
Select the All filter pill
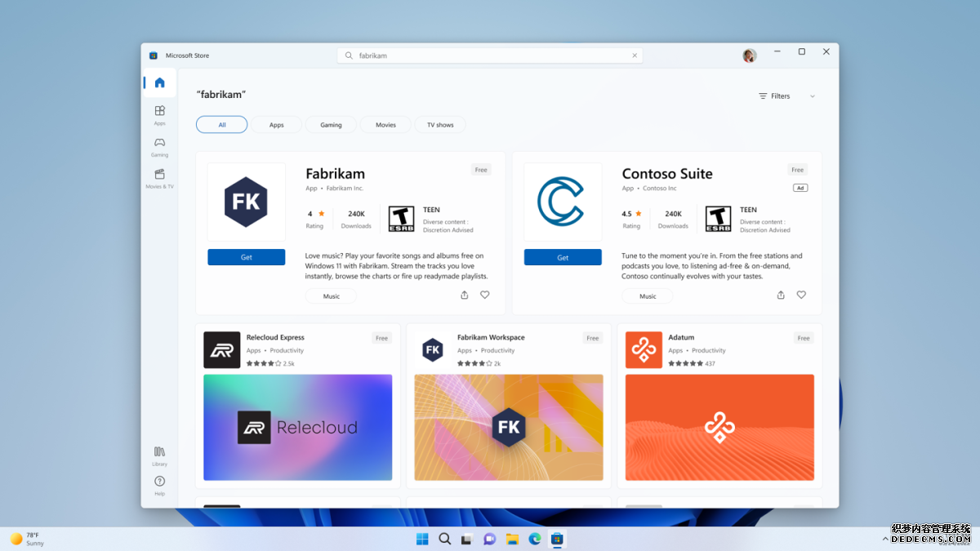tap(221, 125)
